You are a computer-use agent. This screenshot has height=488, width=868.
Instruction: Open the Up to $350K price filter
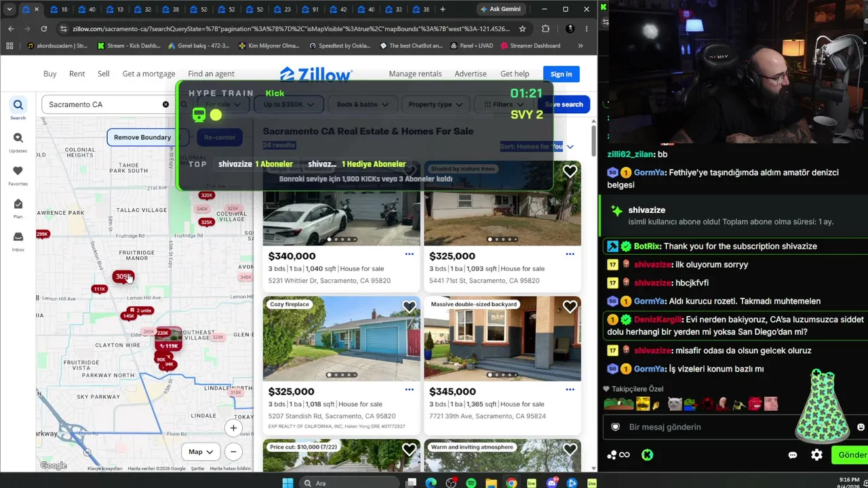[x=288, y=104]
